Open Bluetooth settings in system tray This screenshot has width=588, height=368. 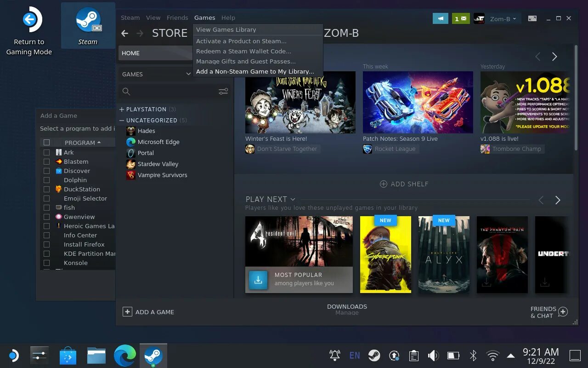(473, 356)
